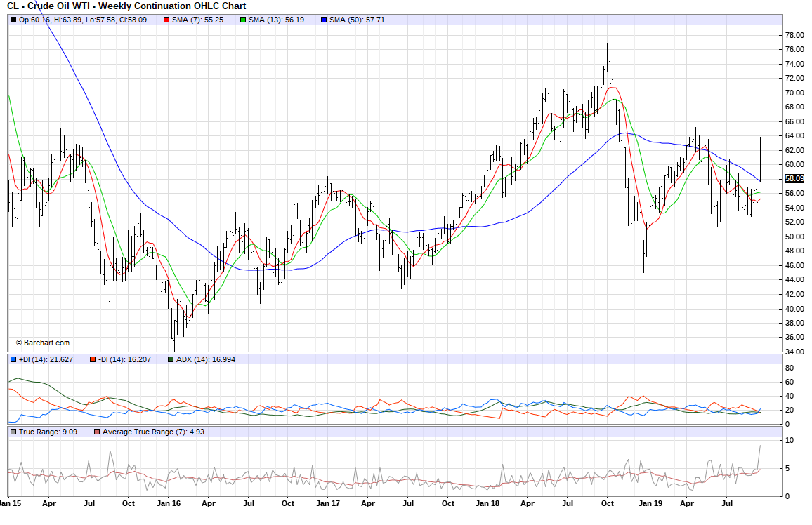Viewport: 812px width, 525px height.
Task: Click the blue +DI (14) legend swatch
Action: [x=13, y=359]
